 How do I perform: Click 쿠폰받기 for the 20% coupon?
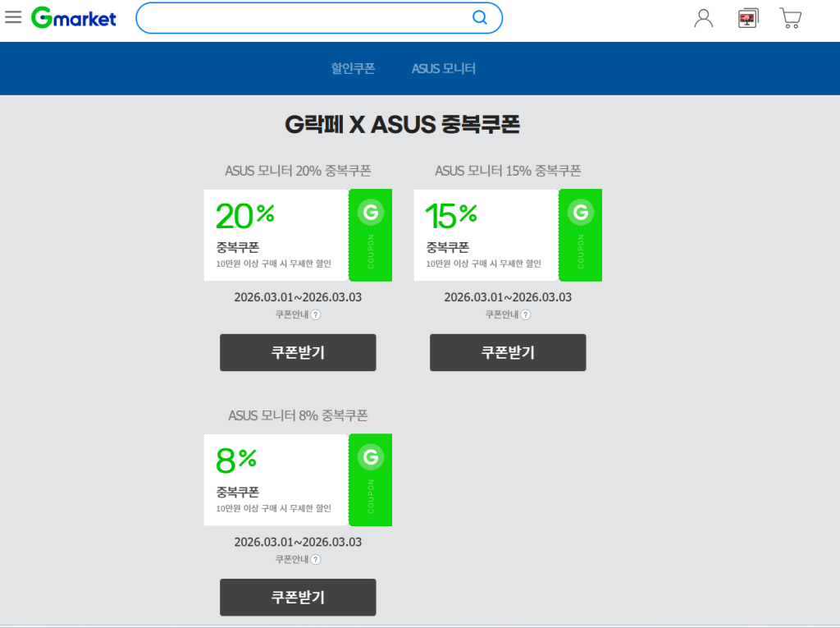click(298, 352)
